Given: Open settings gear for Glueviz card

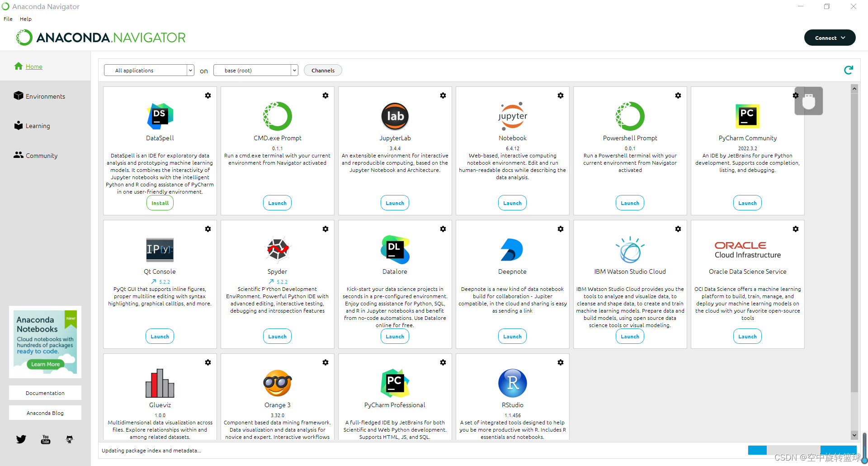Looking at the screenshot, I should point(208,362).
